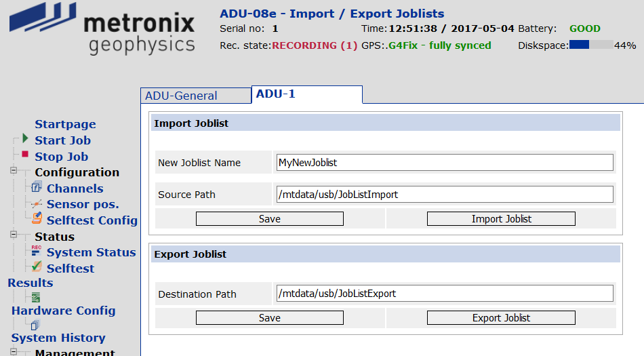Collapse the Management tree node

(x=14, y=351)
